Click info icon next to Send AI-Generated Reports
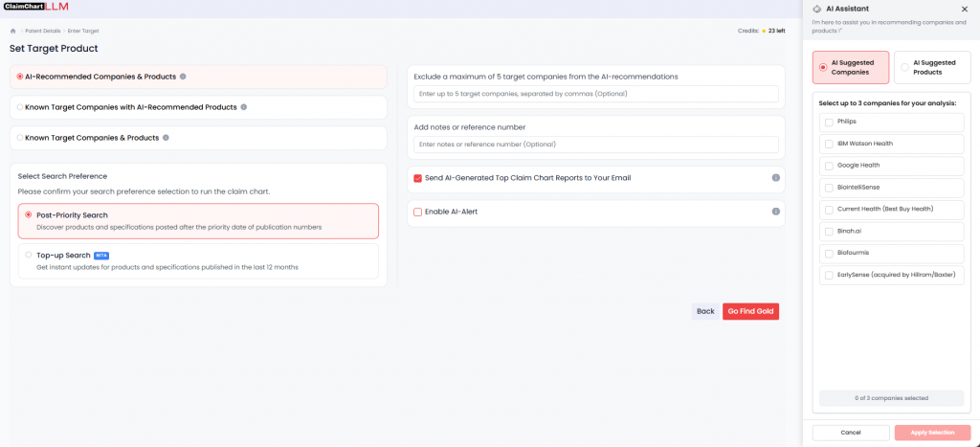Image resolution: width=980 pixels, height=447 pixels. (x=775, y=177)
